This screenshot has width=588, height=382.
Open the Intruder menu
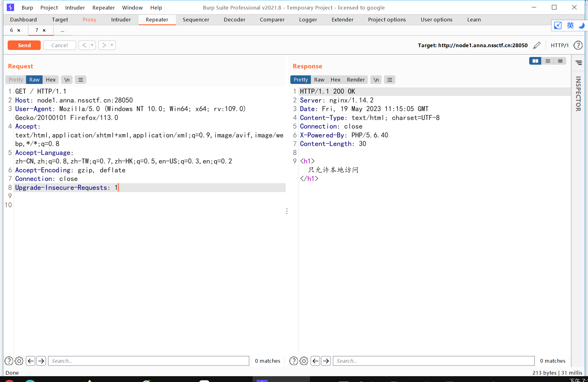(x=75, y=8)
